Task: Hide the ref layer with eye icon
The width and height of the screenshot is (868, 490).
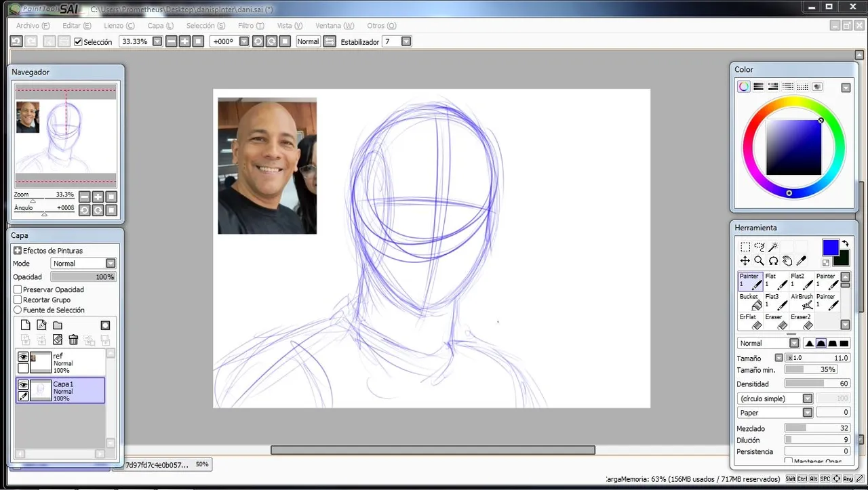Action: tap(23, 357)
